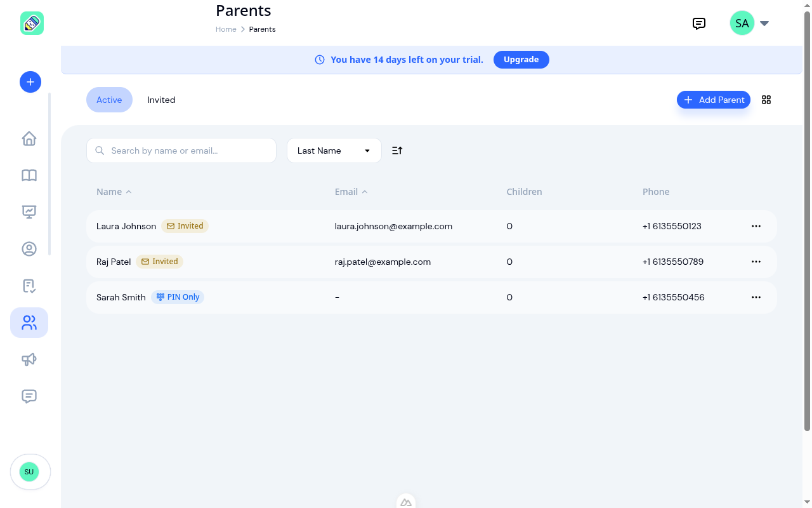Click the Laura Johnson name
Image resolution: width=812 pixels, height=508 pixels.
[126, 226]
